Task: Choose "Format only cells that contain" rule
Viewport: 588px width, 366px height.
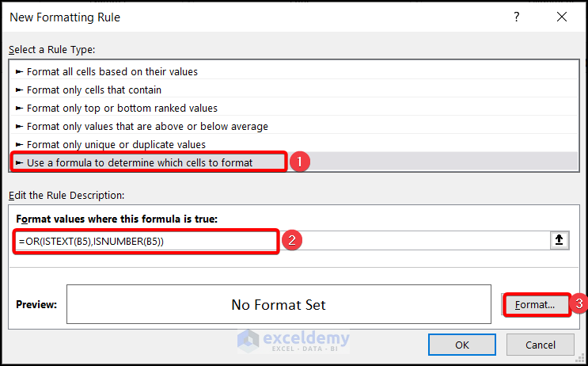Action: tap(94, 90)
